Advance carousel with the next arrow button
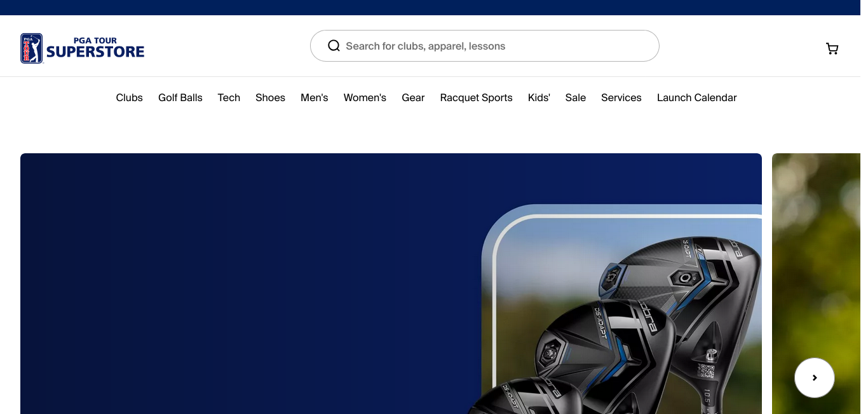The image size is (868, 414). (815, 378)
